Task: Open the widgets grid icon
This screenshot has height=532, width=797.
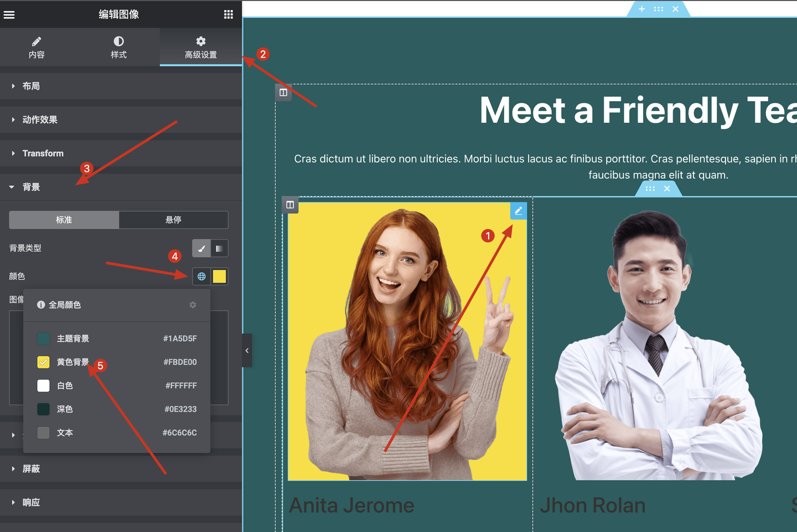Action: pos(228,15)
